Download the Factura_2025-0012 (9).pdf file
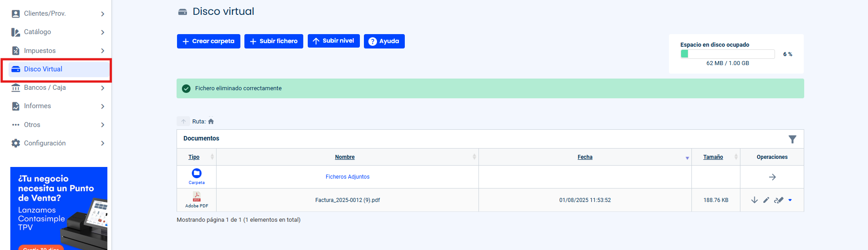The height and width of the screenshot is (250, 868). (x=754, y=200)
